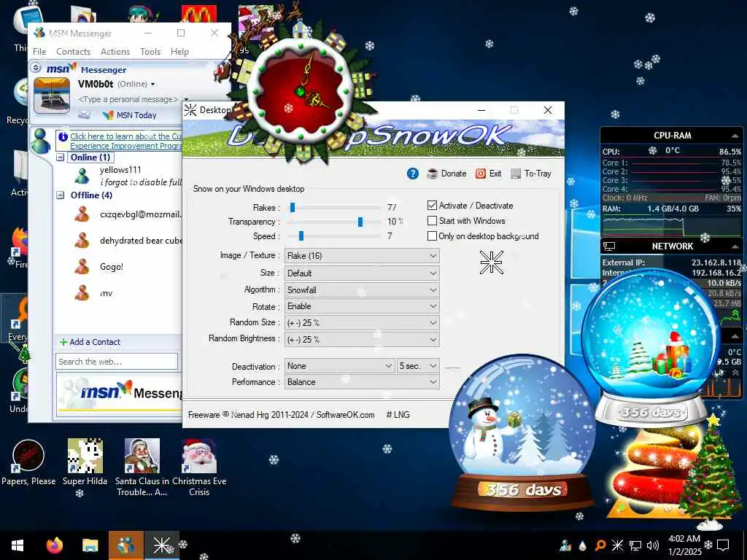Image resolution: width=747 pixels, height=560 pixels.
Task: Open the Random Brightness dropdown
Action: coord(362,340)
